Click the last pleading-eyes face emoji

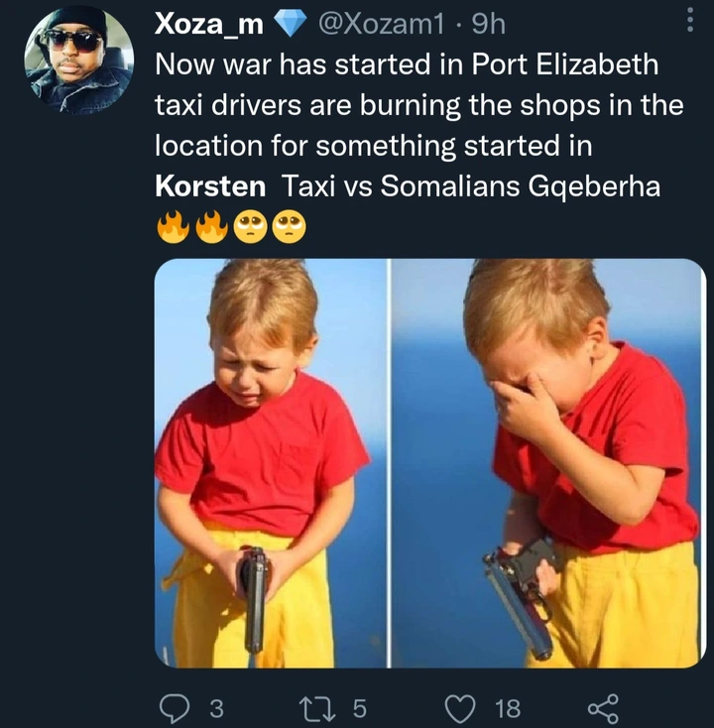[x=290, y=227]
